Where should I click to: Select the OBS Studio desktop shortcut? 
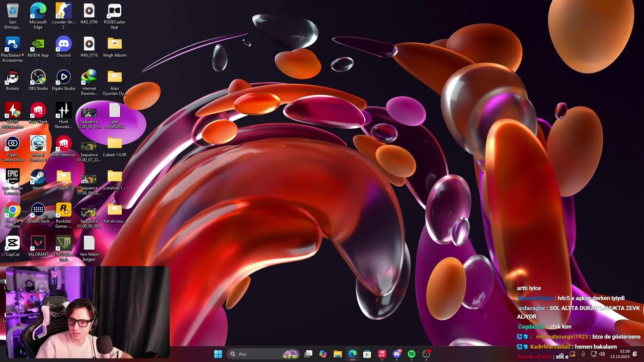pos(38,80)
